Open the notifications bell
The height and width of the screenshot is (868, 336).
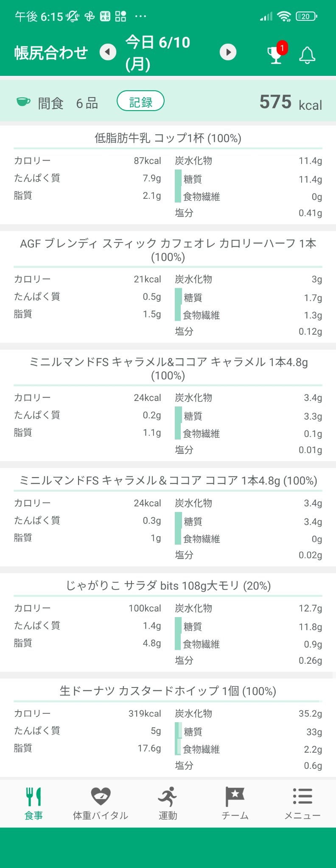coord(307,55)
